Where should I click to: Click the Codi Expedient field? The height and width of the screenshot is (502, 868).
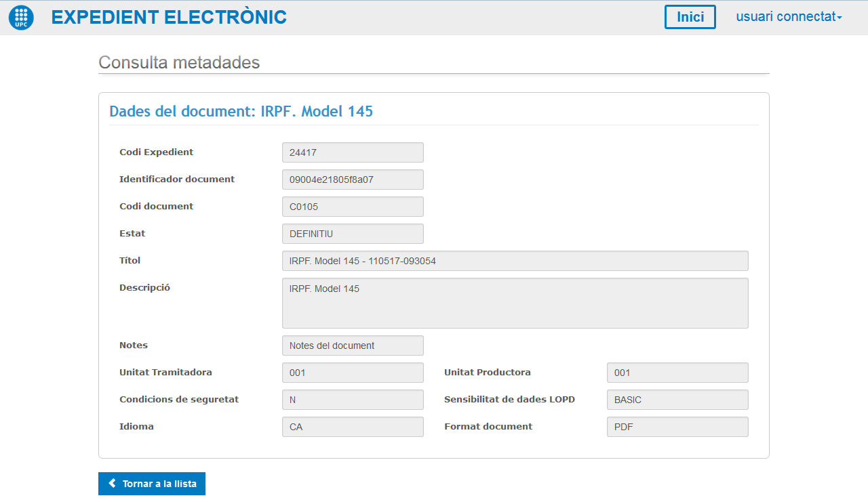pyautogui.click(x=353, y=152)
